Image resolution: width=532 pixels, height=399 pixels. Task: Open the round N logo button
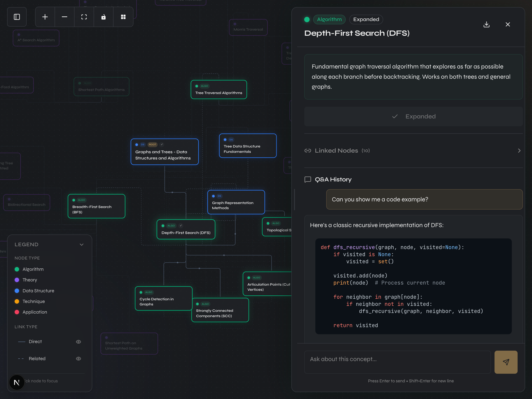[17, 382]
